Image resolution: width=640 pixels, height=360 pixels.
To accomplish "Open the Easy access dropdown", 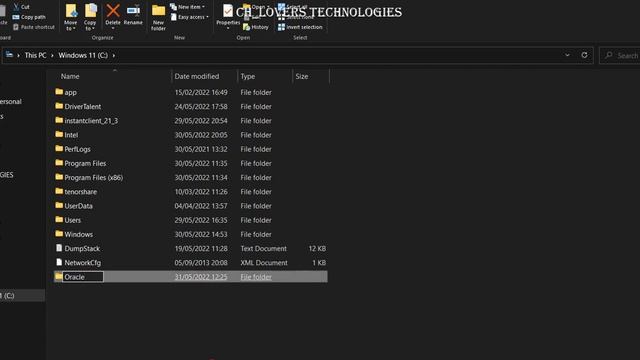I will [x=189, y=17].
